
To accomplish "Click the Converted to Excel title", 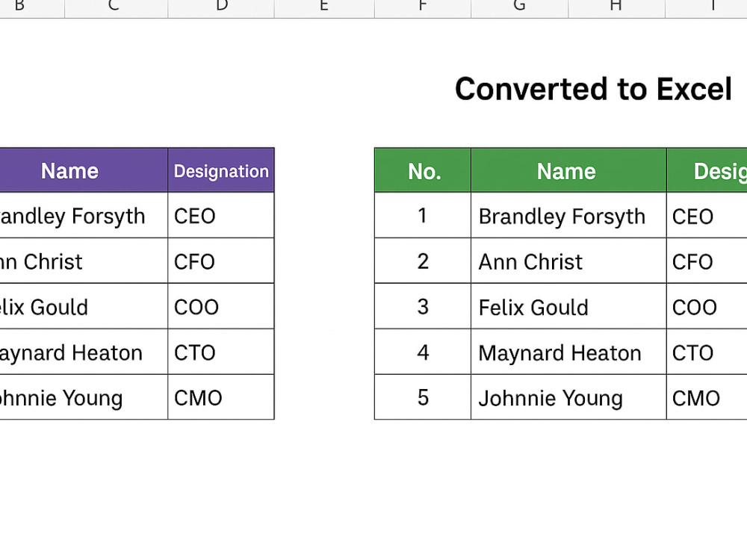I will (x=593, y=89).
